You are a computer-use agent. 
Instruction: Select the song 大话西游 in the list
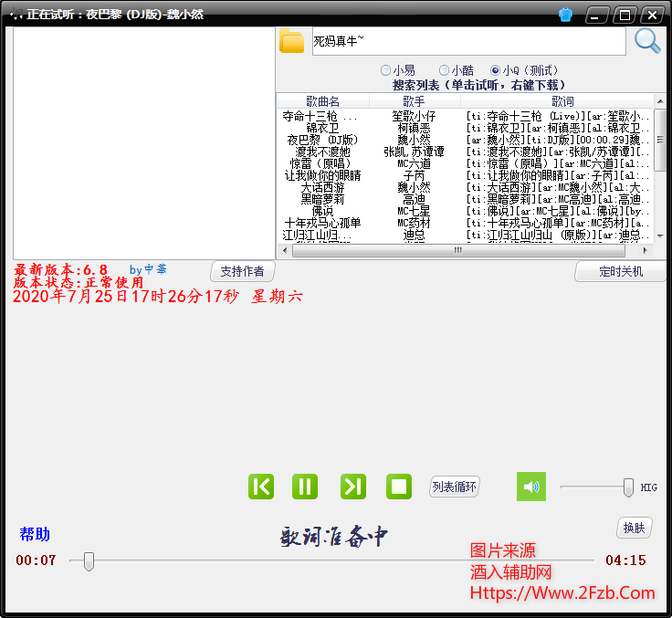pos(322,187)
